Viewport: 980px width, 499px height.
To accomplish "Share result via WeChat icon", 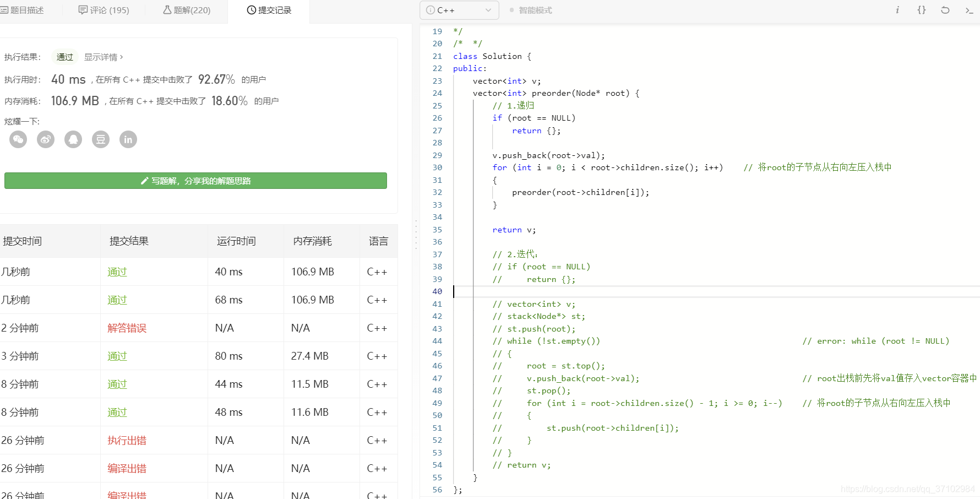I will pos(18,139).
